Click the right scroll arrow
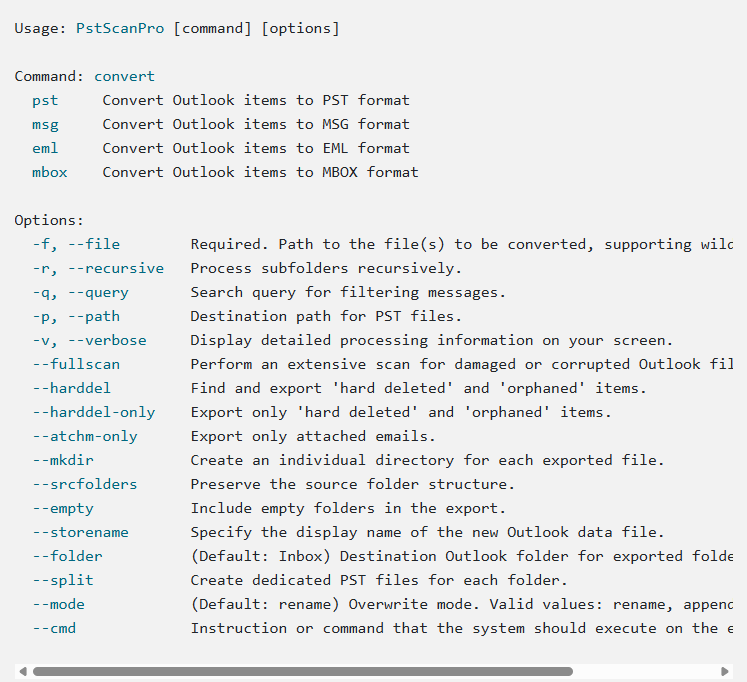The image size is (747, 682). 725,671
